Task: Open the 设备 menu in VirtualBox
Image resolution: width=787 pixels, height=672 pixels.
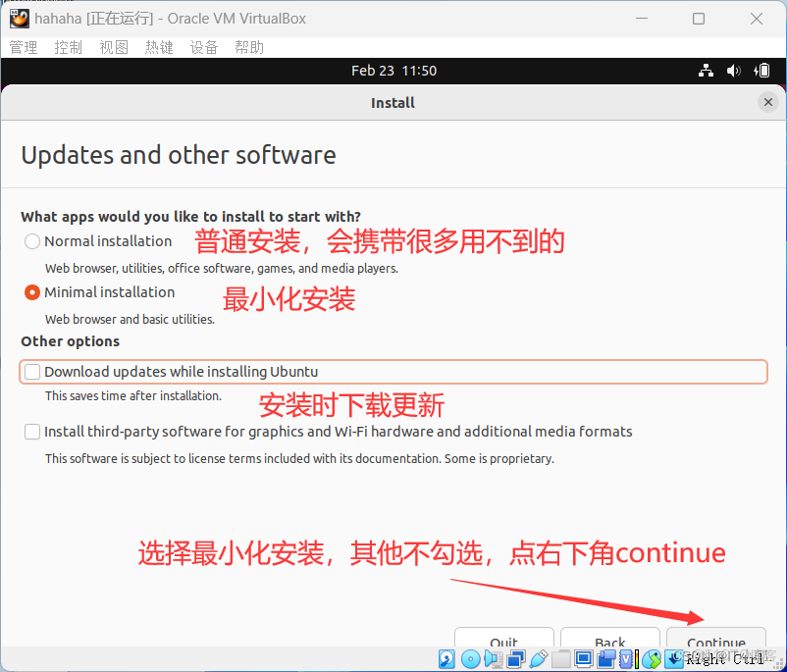Action: (204, 46)
